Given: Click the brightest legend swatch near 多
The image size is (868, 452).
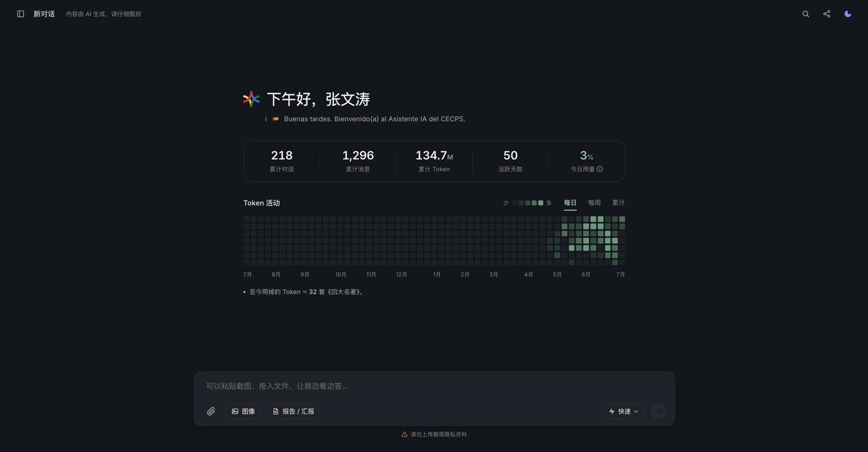Looking at the screenshot, I should (x=540, y=203).
